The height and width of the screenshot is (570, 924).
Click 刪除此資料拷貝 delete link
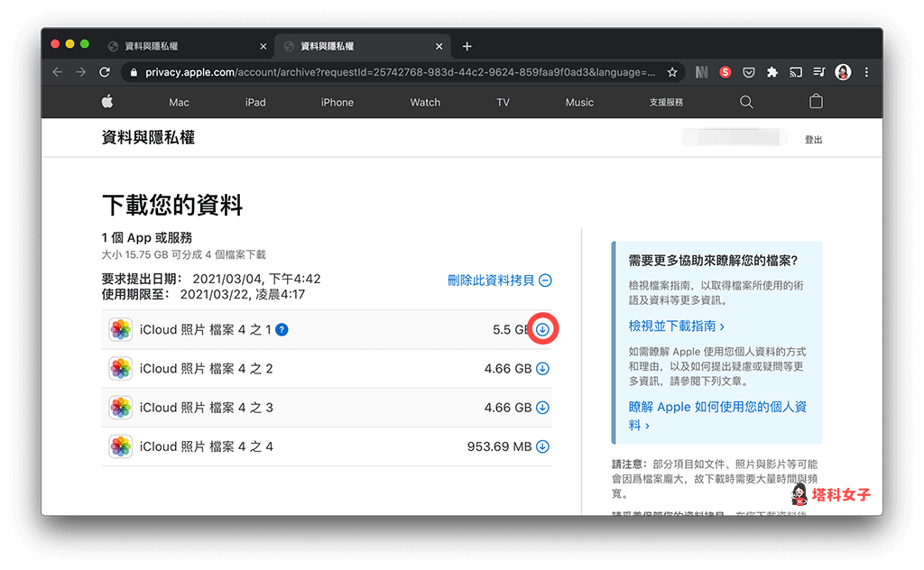click(500, 280)
